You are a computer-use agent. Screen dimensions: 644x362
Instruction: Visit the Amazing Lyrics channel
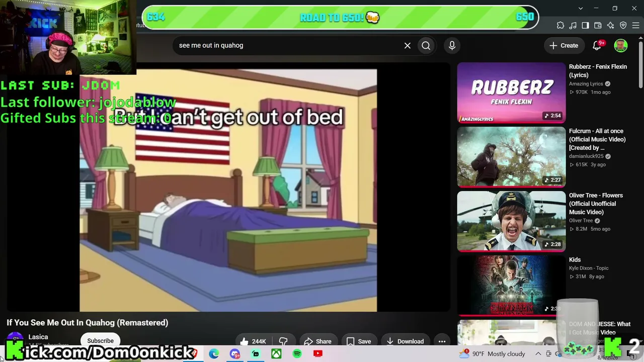click(x=586, y=84)
